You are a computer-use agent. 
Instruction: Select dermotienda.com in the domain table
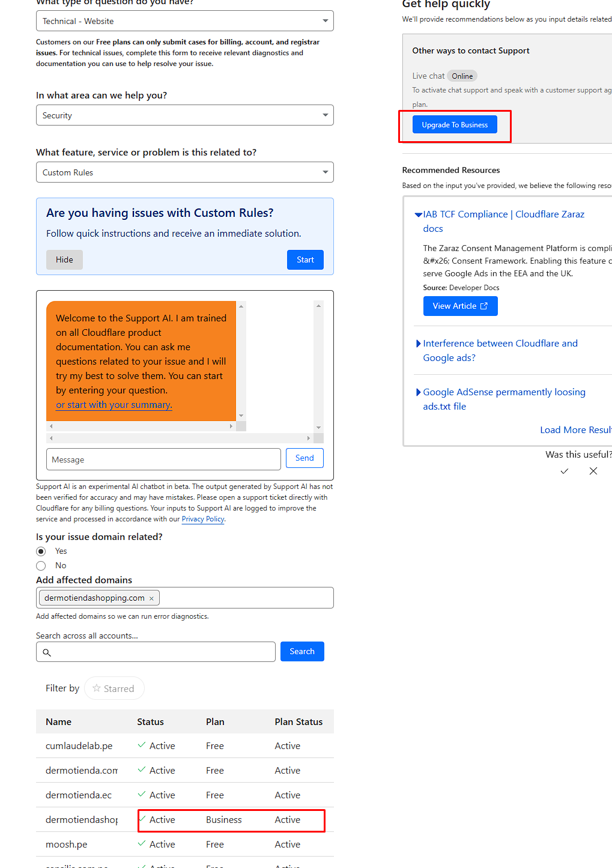[x=82, y=771]
